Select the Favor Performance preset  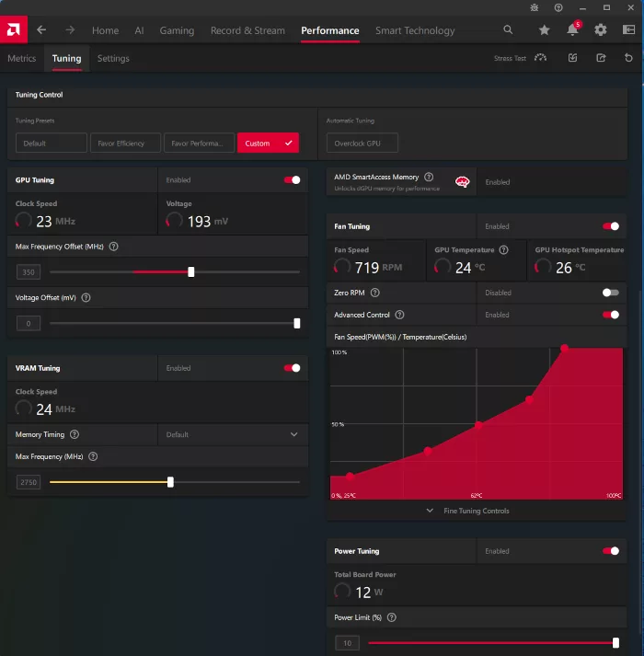(x=199, y=144)
